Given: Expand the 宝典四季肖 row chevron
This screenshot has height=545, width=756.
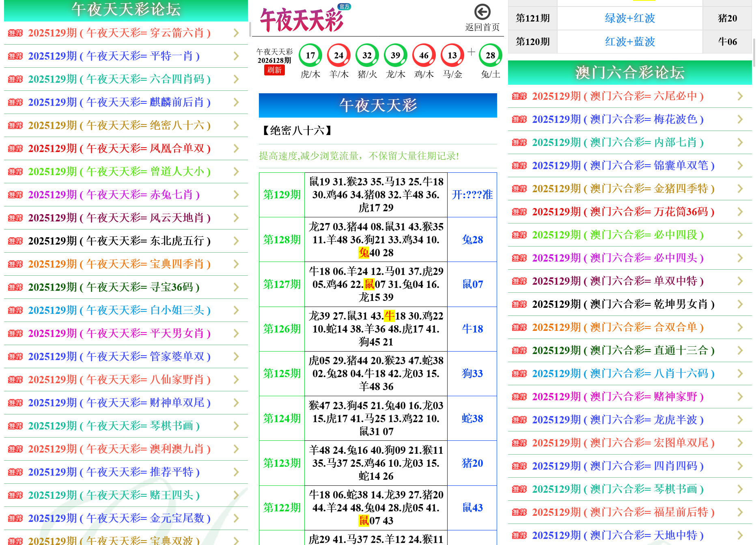Looking at the screenshot, I should pos(236,264).
